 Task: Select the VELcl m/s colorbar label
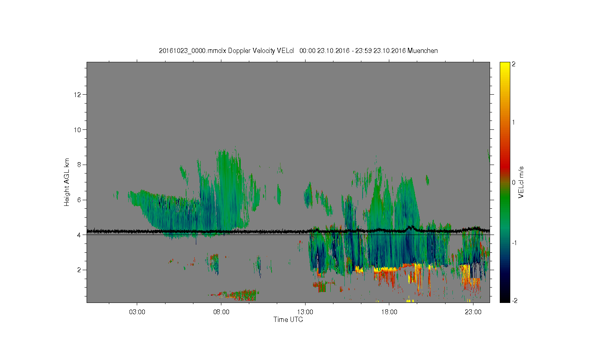pyautogui.click(x=521, y=182)
